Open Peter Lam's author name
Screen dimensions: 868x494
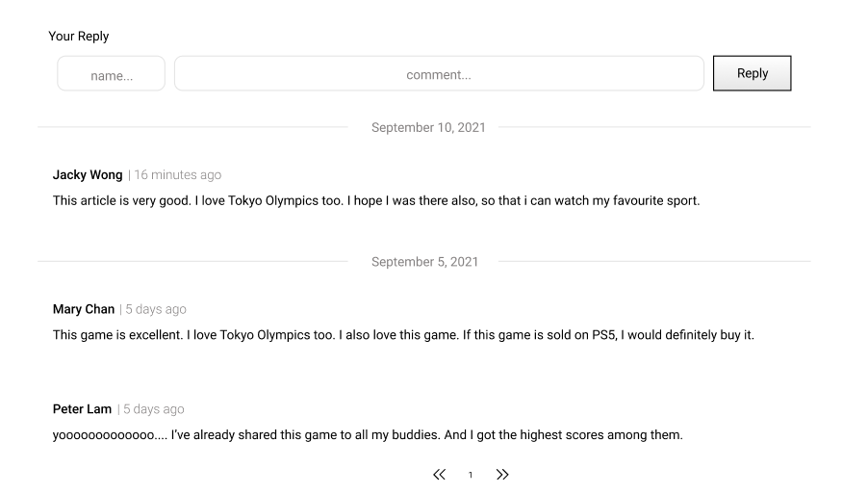coord(83,409)
